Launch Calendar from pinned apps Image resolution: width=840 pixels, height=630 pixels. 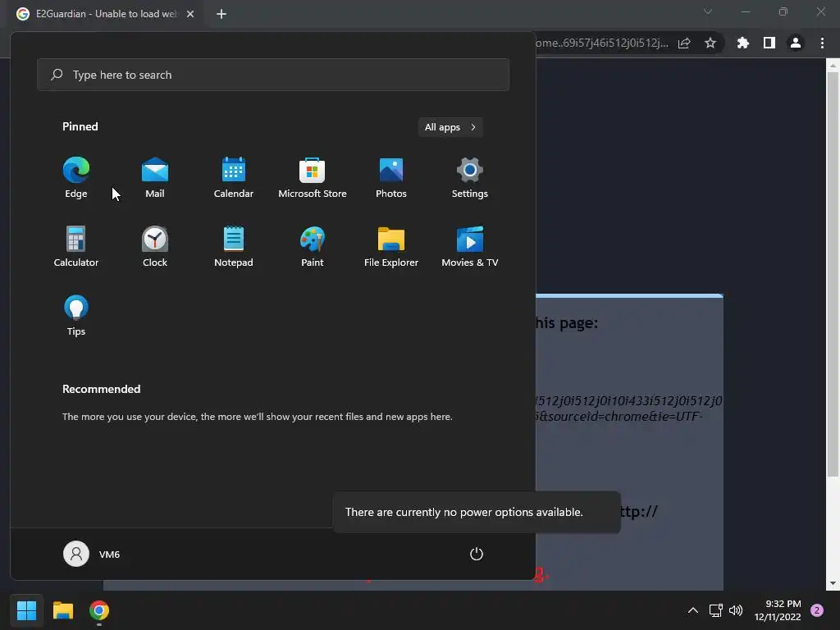pos(234,178)
